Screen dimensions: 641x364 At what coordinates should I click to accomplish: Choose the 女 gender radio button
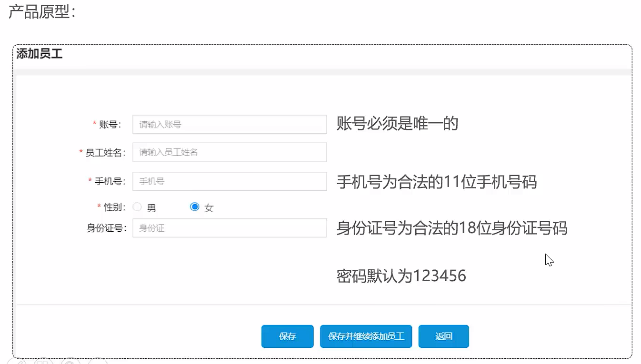tap(194, 207)
